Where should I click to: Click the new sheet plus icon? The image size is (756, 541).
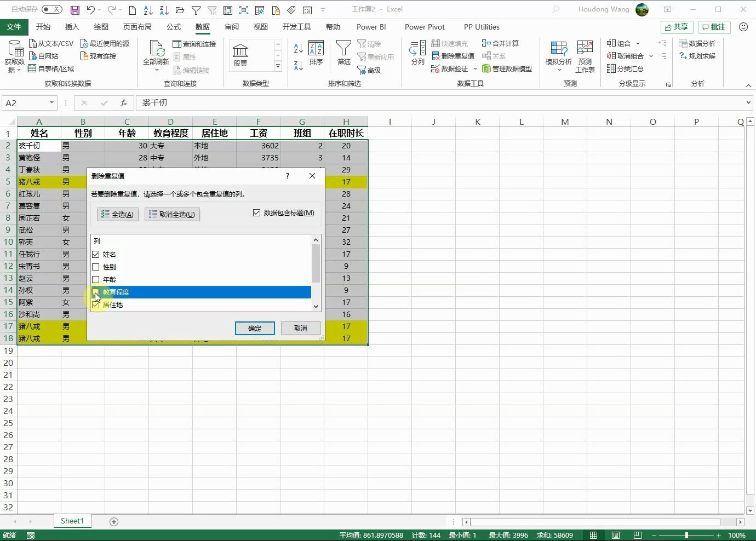[114, 522]
